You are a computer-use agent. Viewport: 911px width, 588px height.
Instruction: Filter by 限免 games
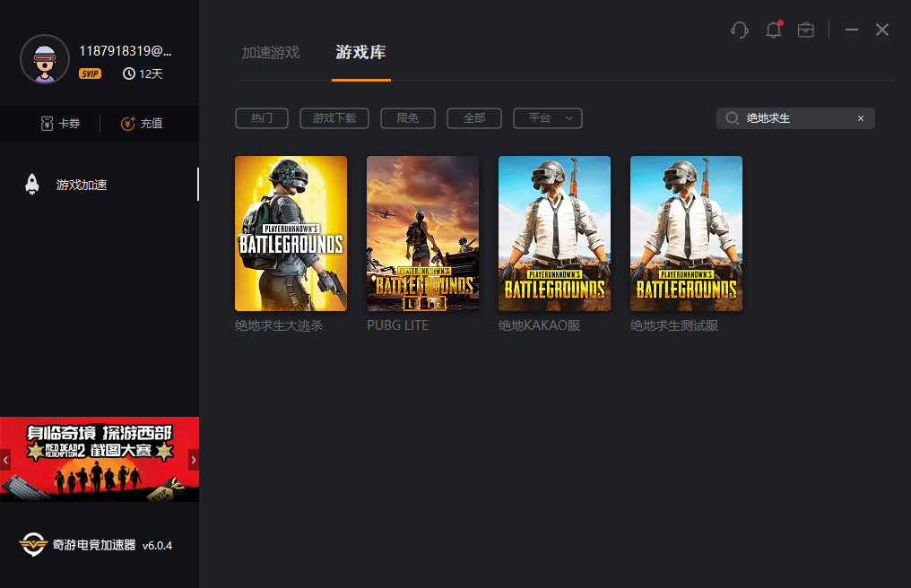tap(408, 118)
